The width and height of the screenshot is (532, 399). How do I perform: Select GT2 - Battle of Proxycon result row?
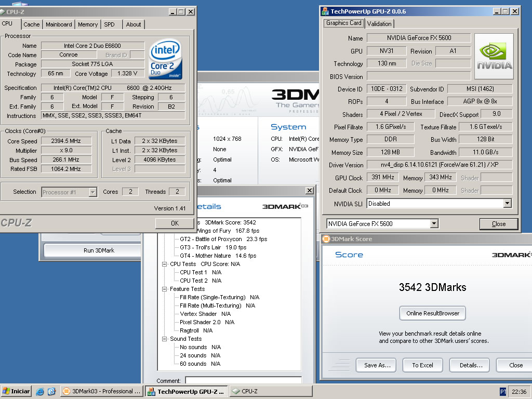pos(223,239)
